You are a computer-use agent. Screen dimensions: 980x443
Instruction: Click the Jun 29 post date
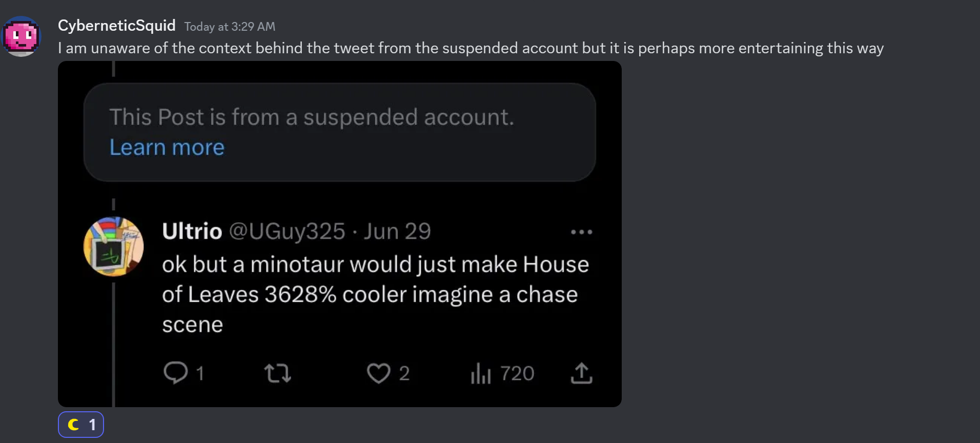tap(397, 231)
